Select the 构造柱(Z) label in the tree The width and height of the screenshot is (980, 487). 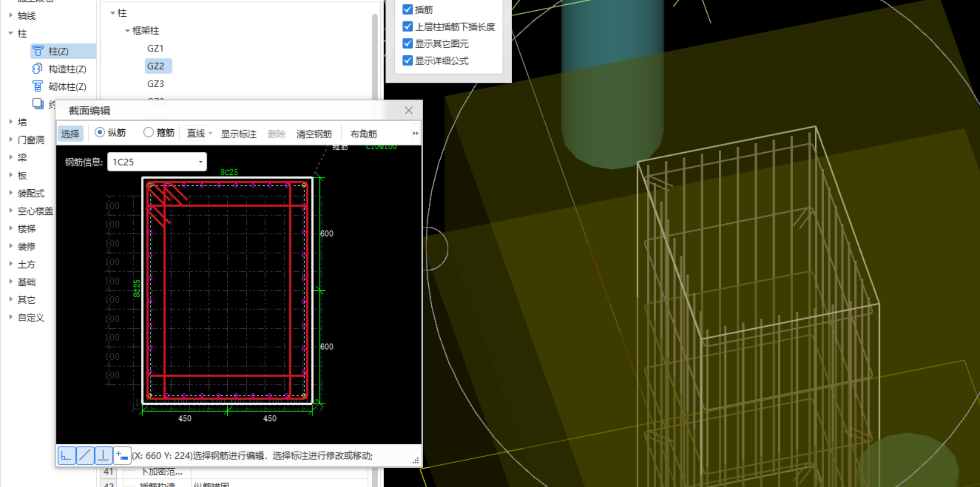coord(68,69)
